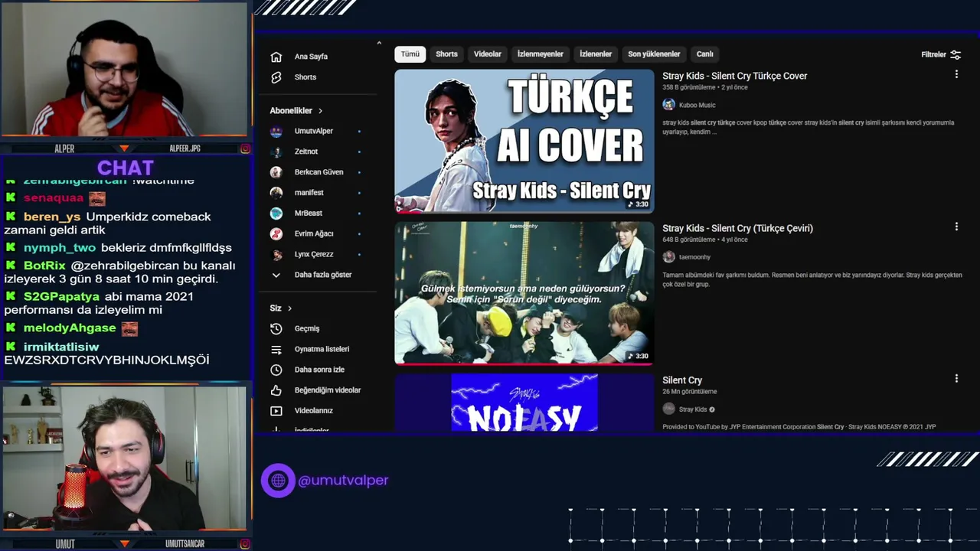980x551 pixels.
Task: Click beren_ys username in chat
Action: click(52, 217)
